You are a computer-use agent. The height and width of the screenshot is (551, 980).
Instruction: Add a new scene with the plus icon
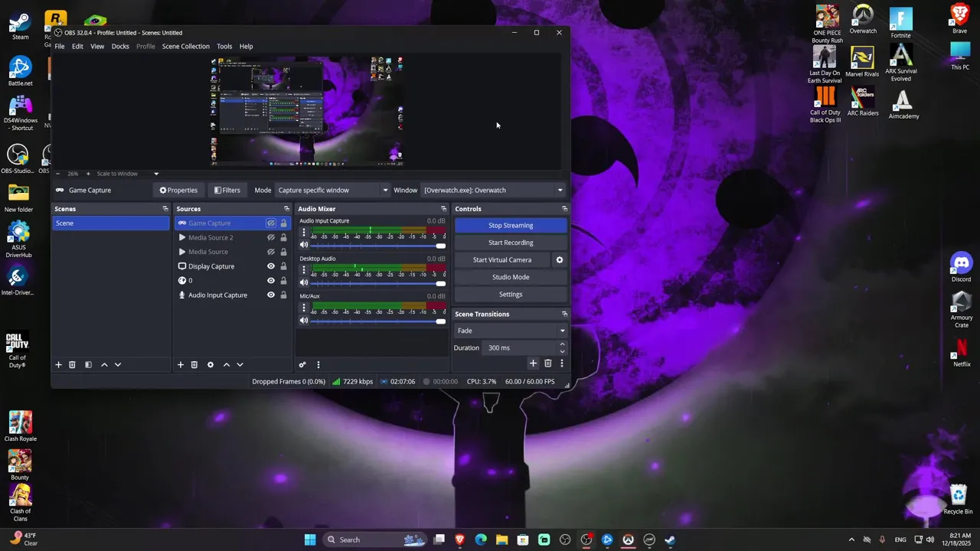(58, 365)
